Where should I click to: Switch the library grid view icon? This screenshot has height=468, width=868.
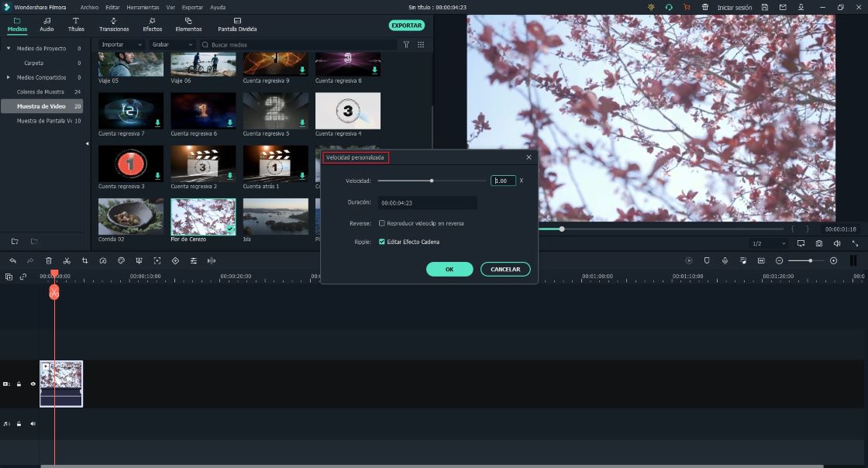pos(421,44)
